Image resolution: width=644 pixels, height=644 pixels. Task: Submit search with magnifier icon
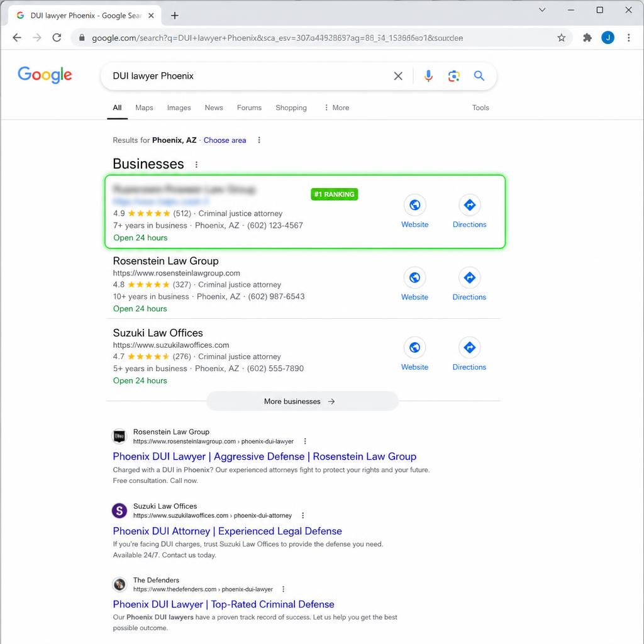tap(479, 76)
